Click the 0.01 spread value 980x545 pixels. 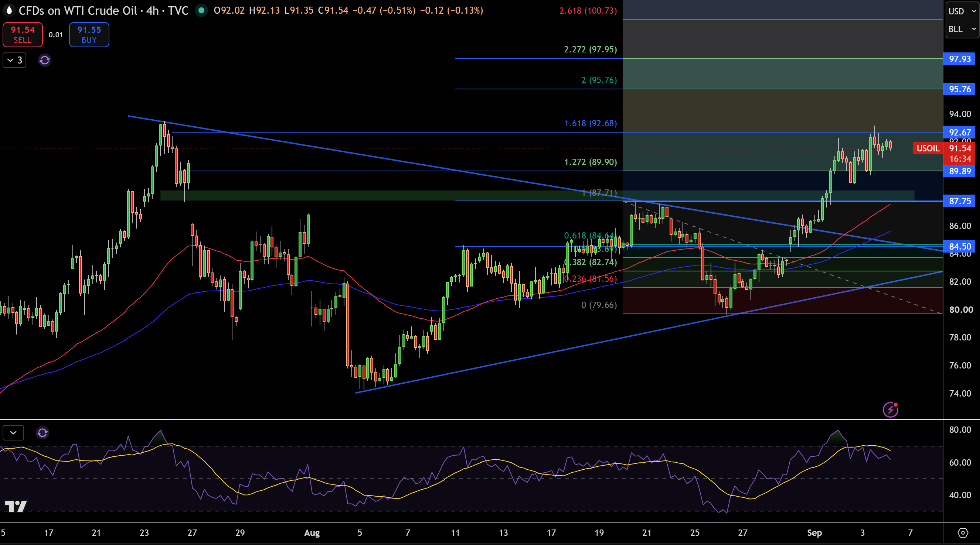[55, 35]
